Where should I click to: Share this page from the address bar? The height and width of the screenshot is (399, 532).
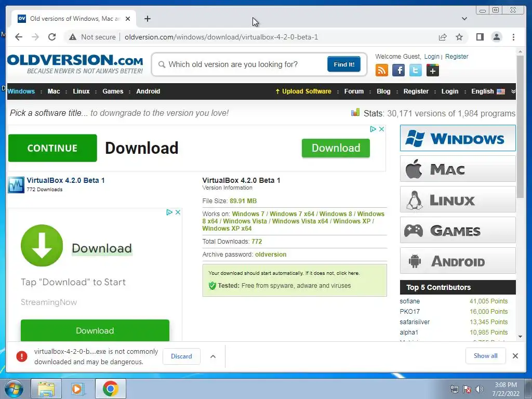[443, 37]
